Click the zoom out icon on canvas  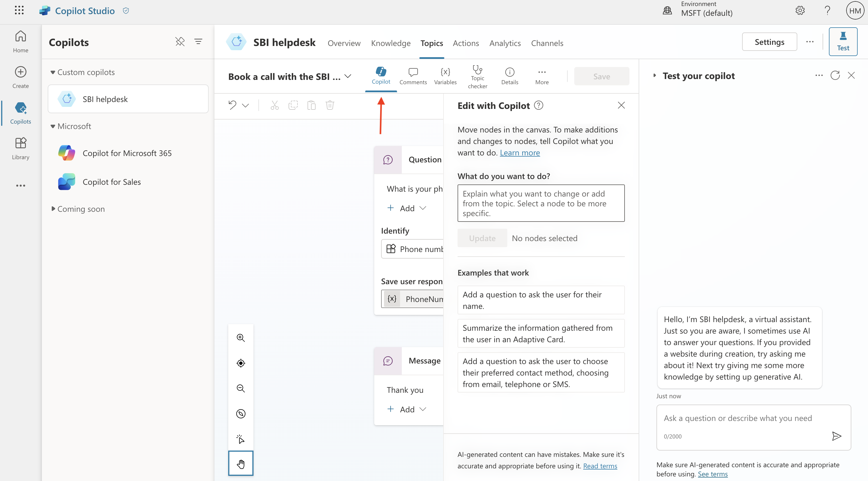coord(241,388)
